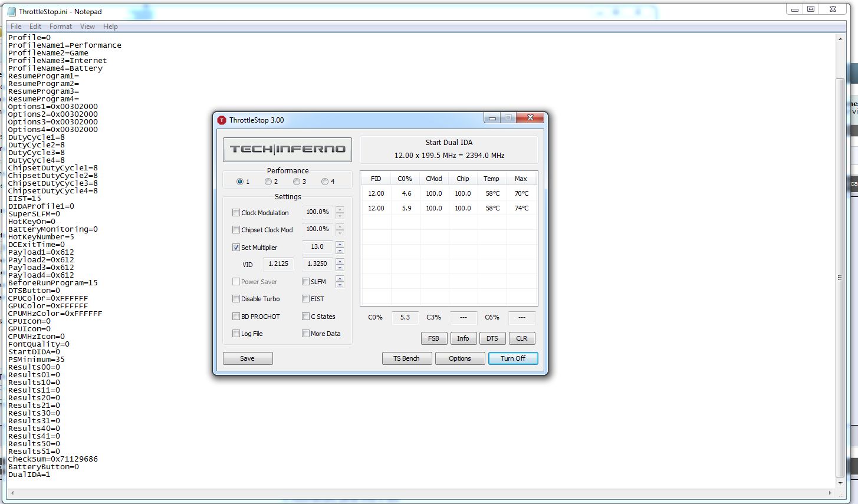Open the Notepad File menu
Viewport: 858px width, 504px height.
point(16,27)
